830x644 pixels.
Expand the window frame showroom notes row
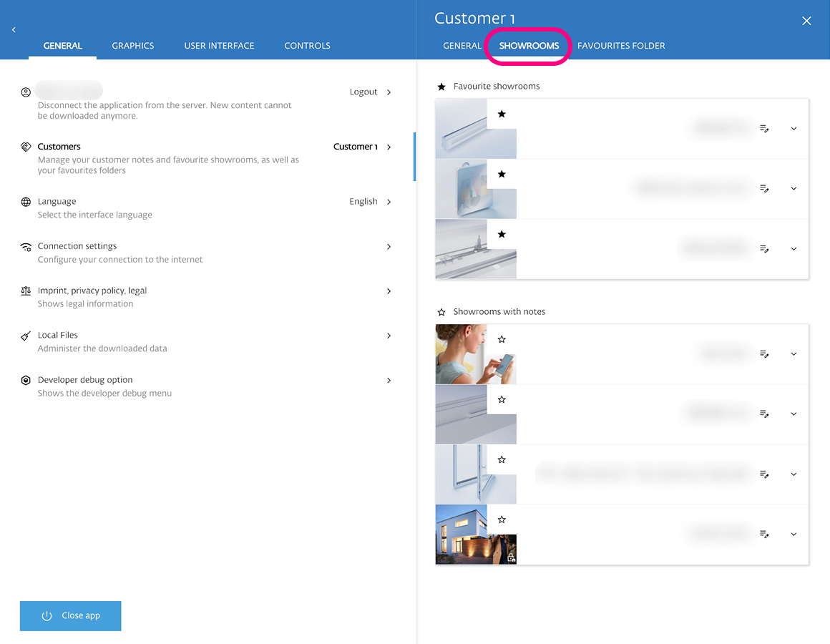coord(794,474)
